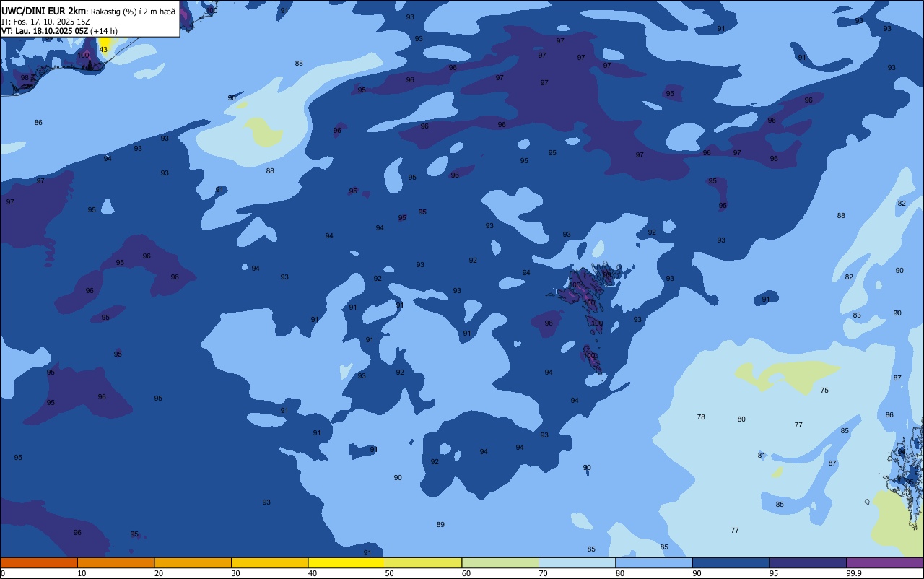Viewport: 924px width, 579px height.
Task: Click the 70–80 pale blue legend swatch
Action: point(577,562)
